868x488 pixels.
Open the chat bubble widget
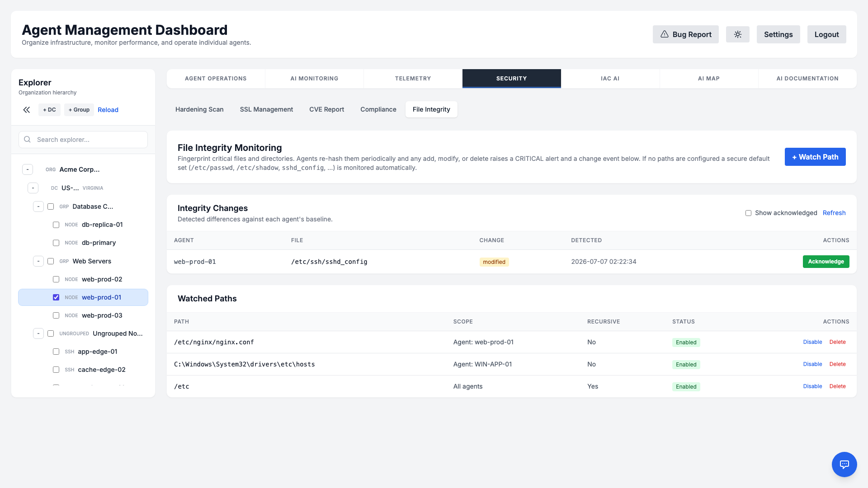pos(844,464)
